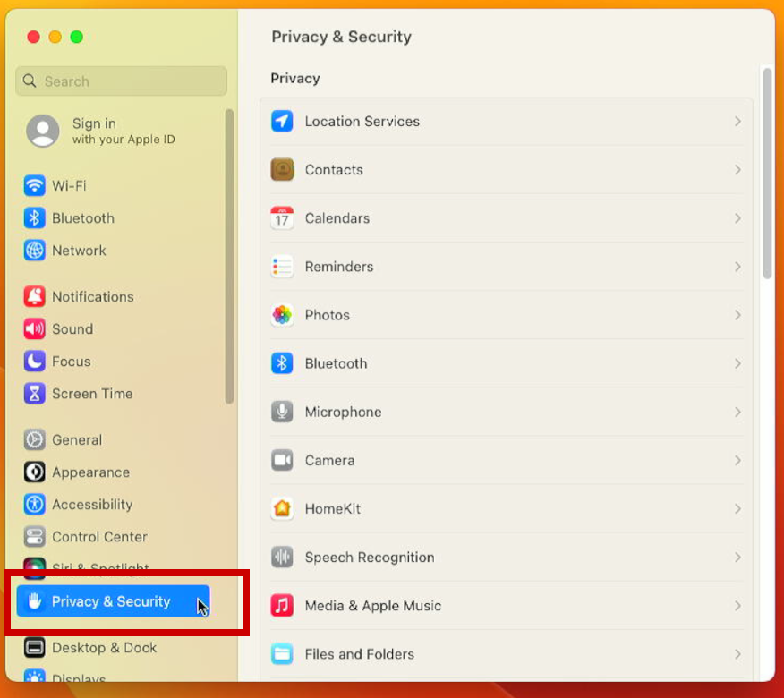This screenshot has height=698, width=784.
Task: Select Accessibility label in the sidebar
Action: tap(92, 505)
